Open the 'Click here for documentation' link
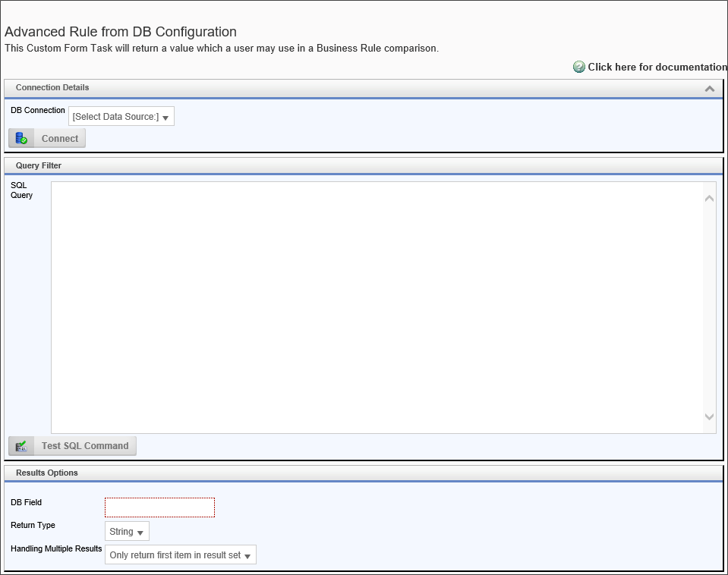The image size is (728, 575). [x=657, y=67]
